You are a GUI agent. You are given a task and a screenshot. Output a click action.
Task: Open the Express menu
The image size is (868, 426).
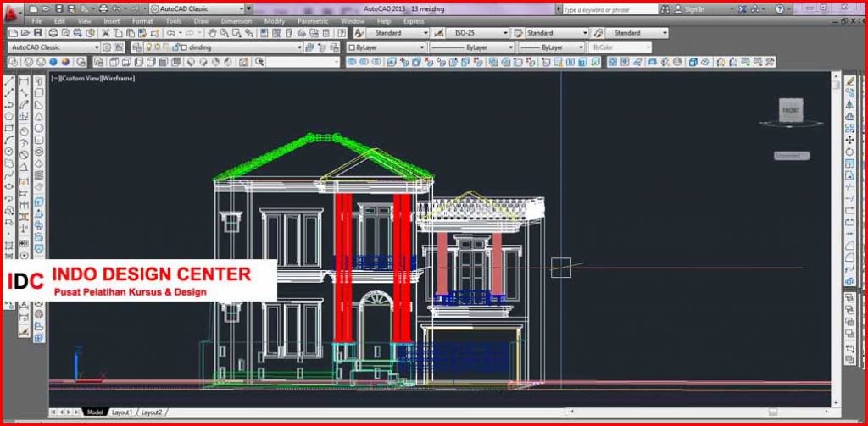click(414, 21)
